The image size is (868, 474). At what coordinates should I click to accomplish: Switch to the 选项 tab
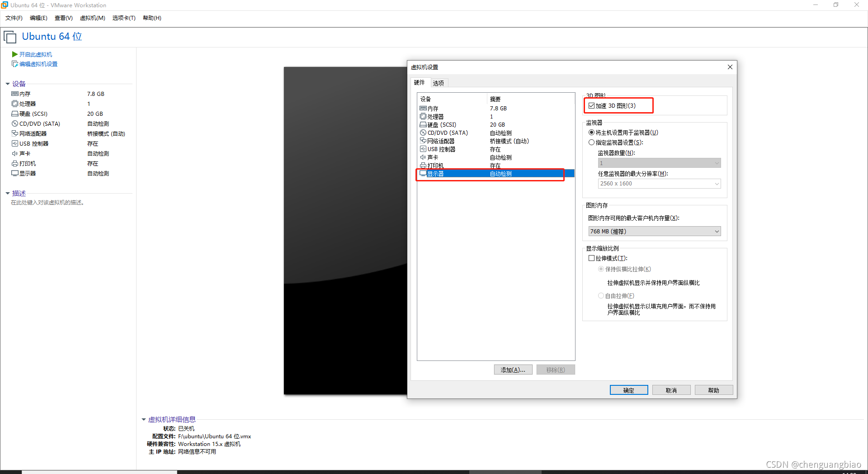pos(438,83)
